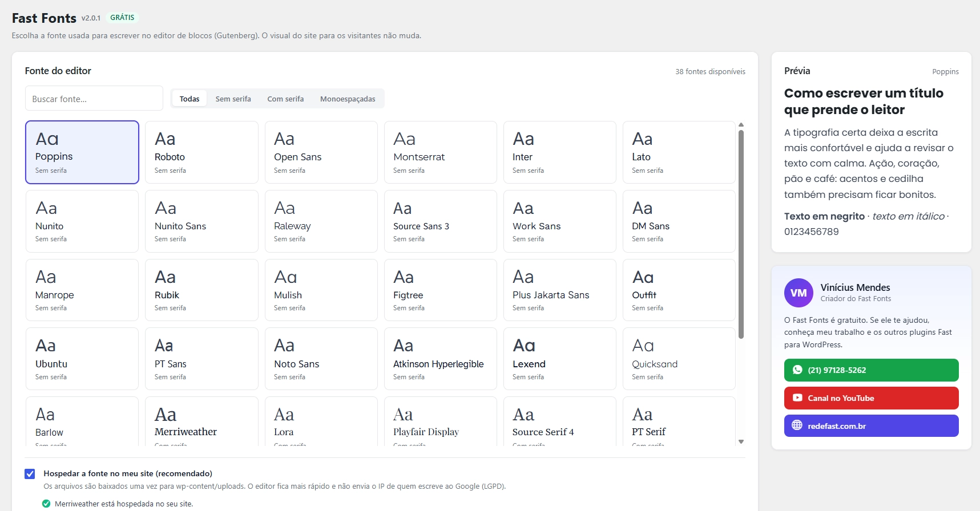Screen dimensions: 980x511
Task: Switch to the Monoespaçadas filter tab
Action: 348,99
